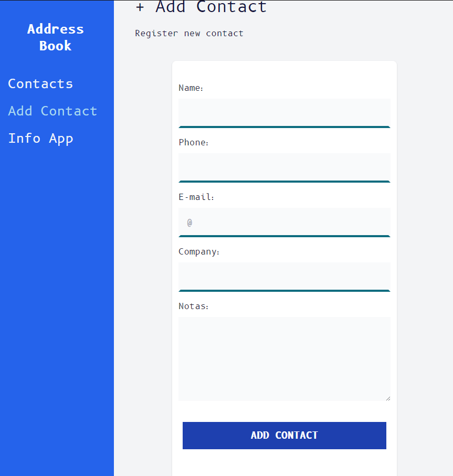Screen dimensions: 453x476
Task: Select the E-mail: field label
Action: tap(196, 197)
